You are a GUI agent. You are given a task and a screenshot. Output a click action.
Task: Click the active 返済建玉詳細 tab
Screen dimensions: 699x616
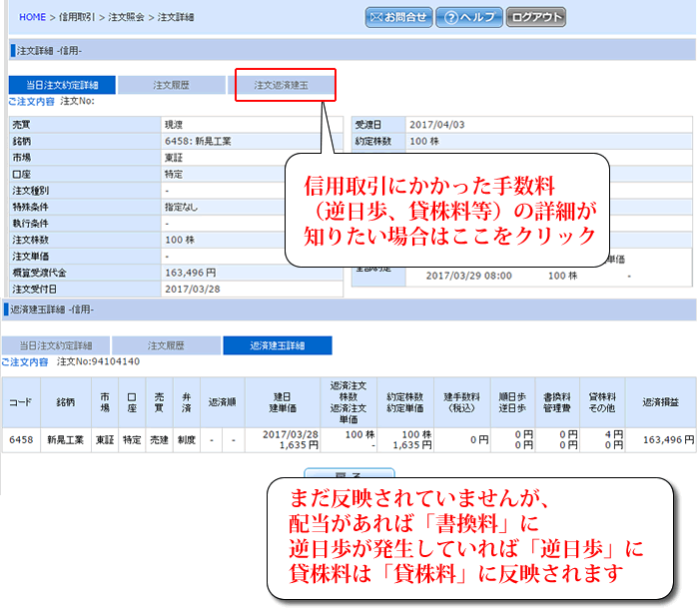277,345
